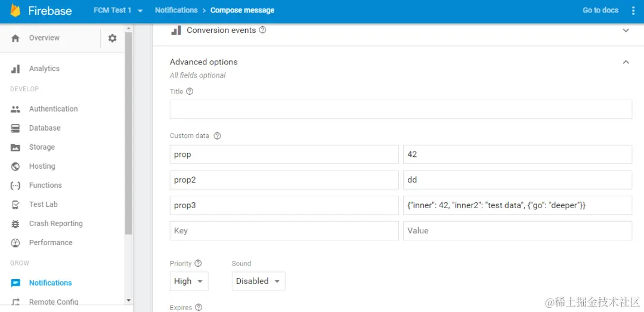Open Remote Config in the sidebar
Viewport: 644px width, 312px height.
tap(54, 302)
